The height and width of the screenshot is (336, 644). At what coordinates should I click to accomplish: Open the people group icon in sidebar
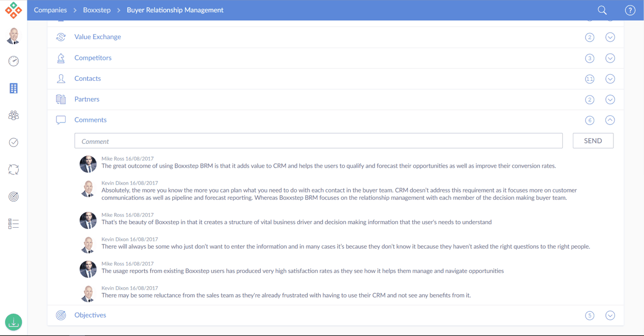coord(14,115)
